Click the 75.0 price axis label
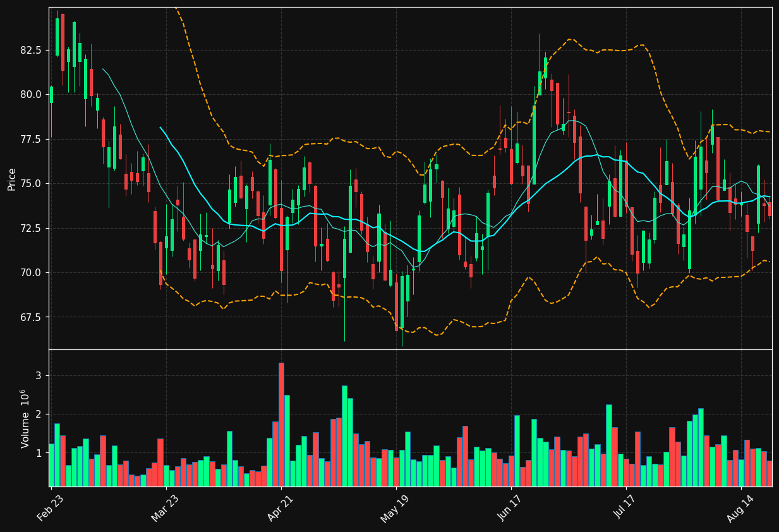 [32, 184]
